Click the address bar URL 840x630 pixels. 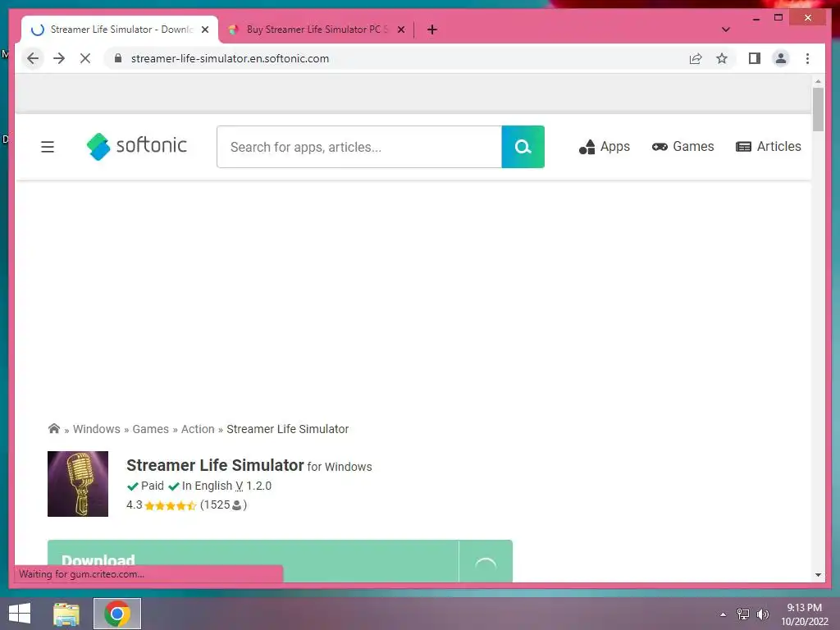tap(230, 58)
